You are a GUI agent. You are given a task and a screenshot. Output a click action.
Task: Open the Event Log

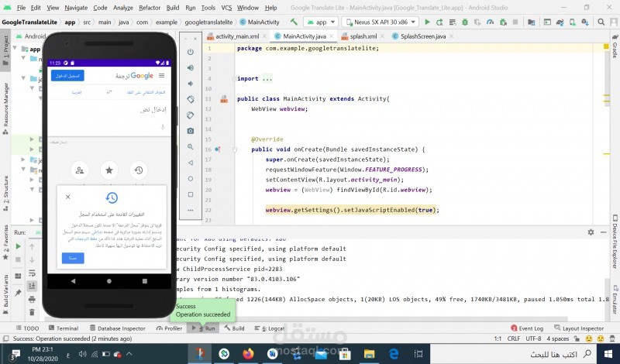pos(527,328)
